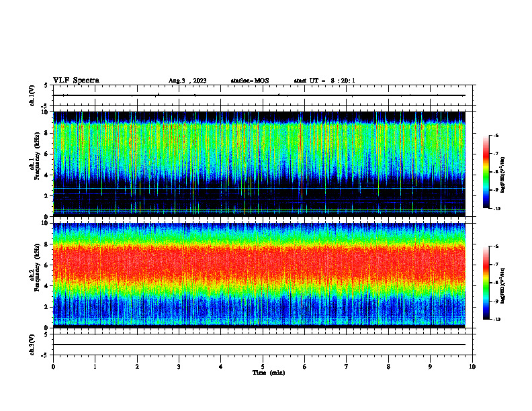The width and height of the screenshot is (532, 411).
Task: Click the ch.1 Frequency (kHz) axis label
Action: (x=35, y=156)
